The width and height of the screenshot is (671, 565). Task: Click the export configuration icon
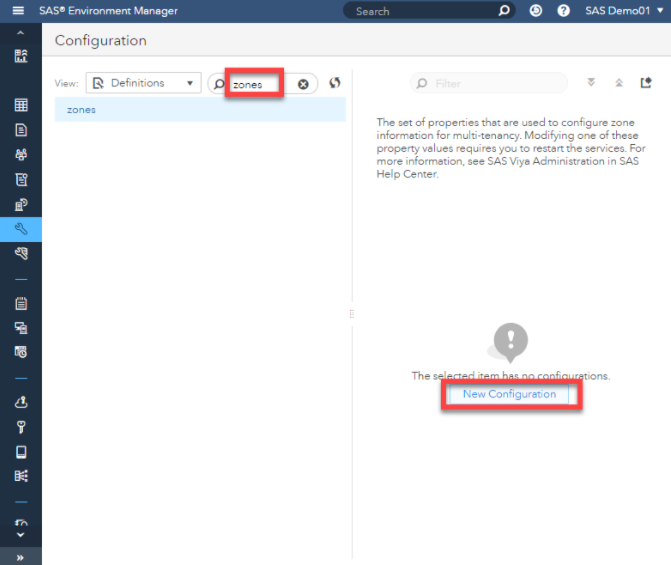pos(646,82)
